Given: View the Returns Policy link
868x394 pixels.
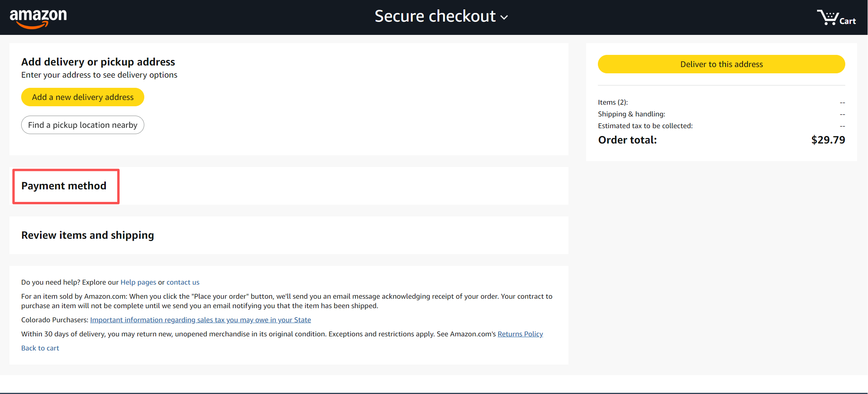Looking at the screenshot, I should tap(520, 334).
